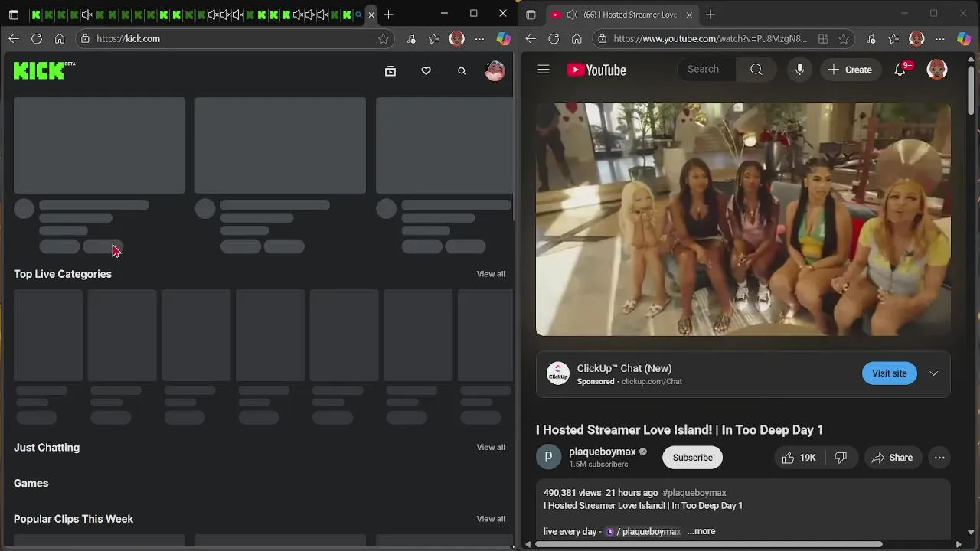Open the YouTube hamburger guide menu
This screenshot has height=551, width=980.
[544, 70]
